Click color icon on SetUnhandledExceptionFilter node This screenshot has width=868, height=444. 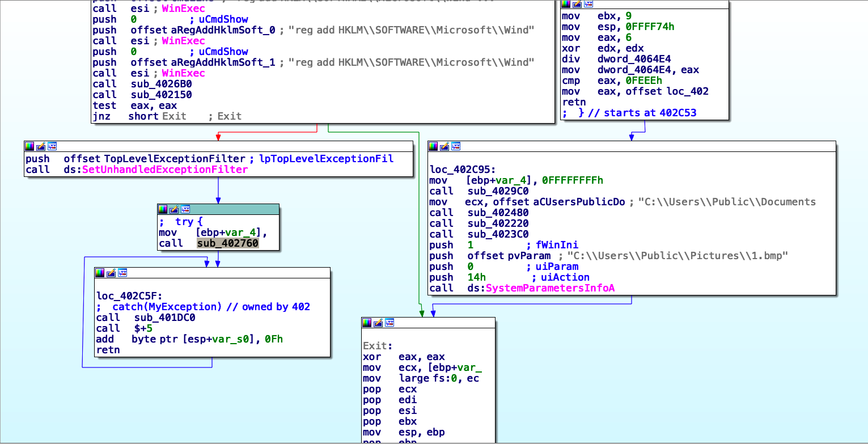30,146
